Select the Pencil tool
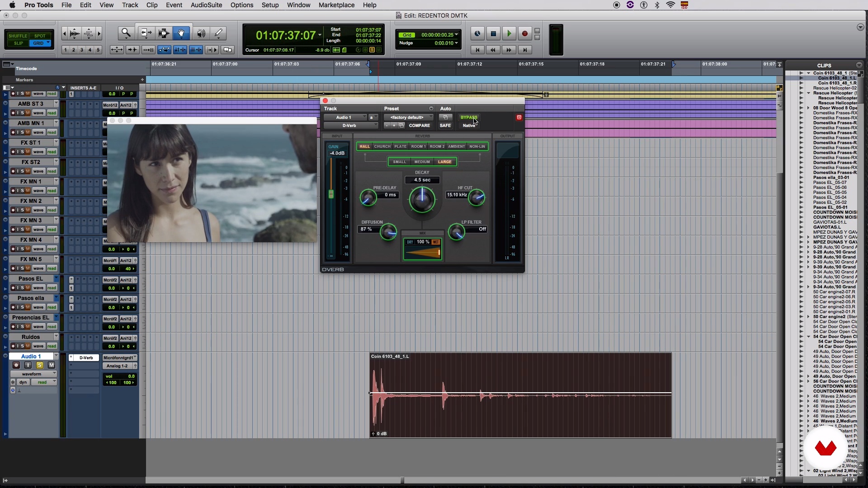The height and width of the screenshot is (488, 868). 218,33
